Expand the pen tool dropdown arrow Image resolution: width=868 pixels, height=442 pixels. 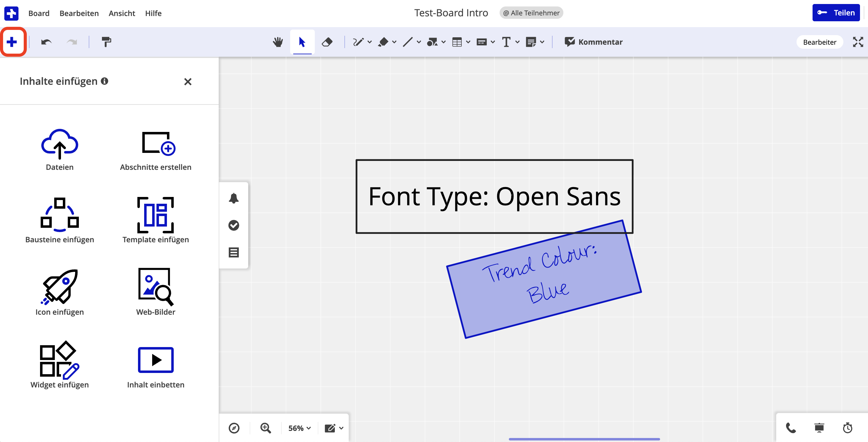370,42
